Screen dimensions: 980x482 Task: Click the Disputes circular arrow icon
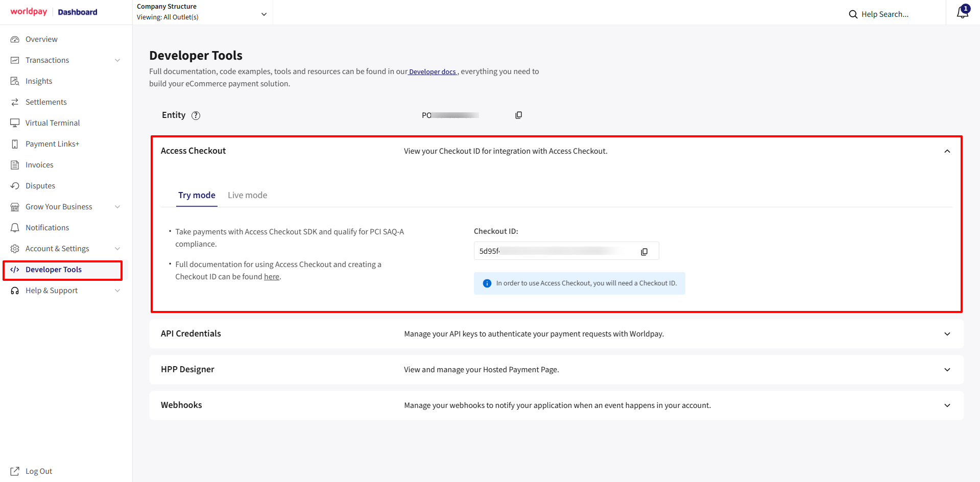coord(15,186)
